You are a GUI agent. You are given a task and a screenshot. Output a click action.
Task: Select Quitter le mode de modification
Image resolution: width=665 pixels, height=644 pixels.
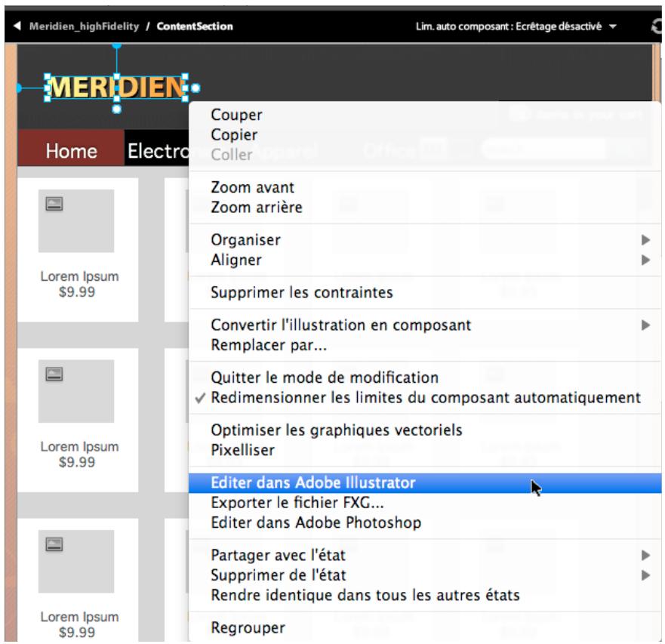click(425, 377)
